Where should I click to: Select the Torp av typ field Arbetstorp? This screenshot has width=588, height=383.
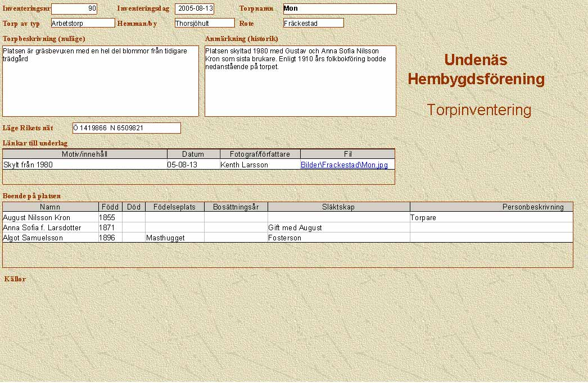coord(83,23)
